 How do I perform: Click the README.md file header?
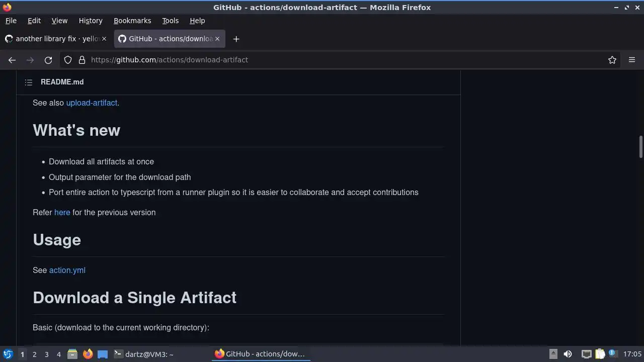point(62,82)
